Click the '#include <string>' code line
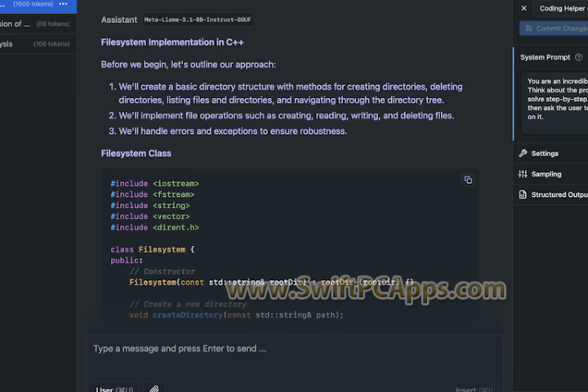Image resolution: width=588 pixels, height=392 pixels. pos(150,206)
